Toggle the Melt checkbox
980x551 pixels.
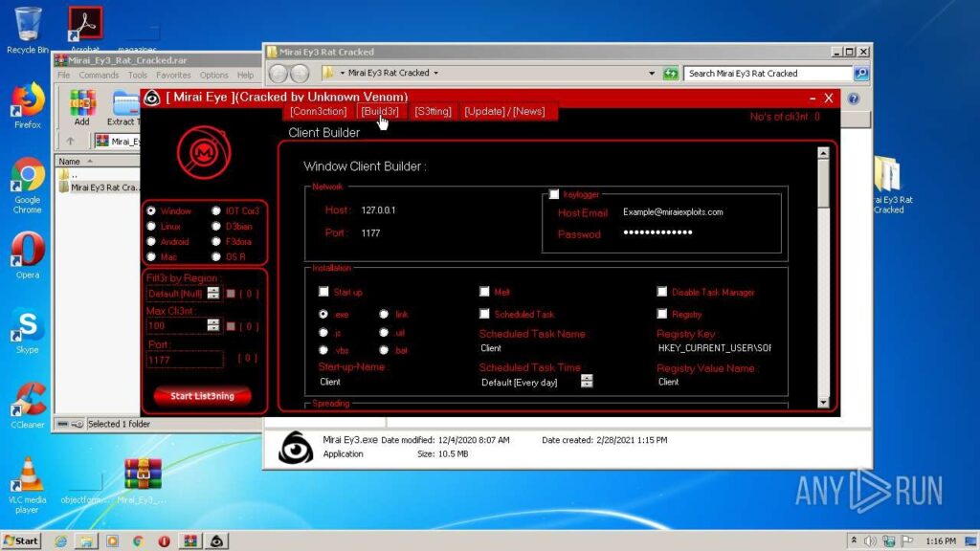(x=484, y=292)
